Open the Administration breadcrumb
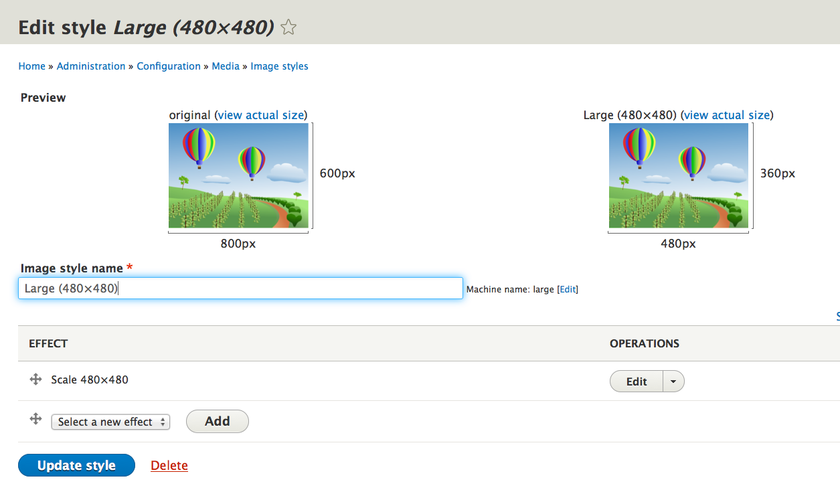The width and height of the screenshot is (840, 504). 91,66
